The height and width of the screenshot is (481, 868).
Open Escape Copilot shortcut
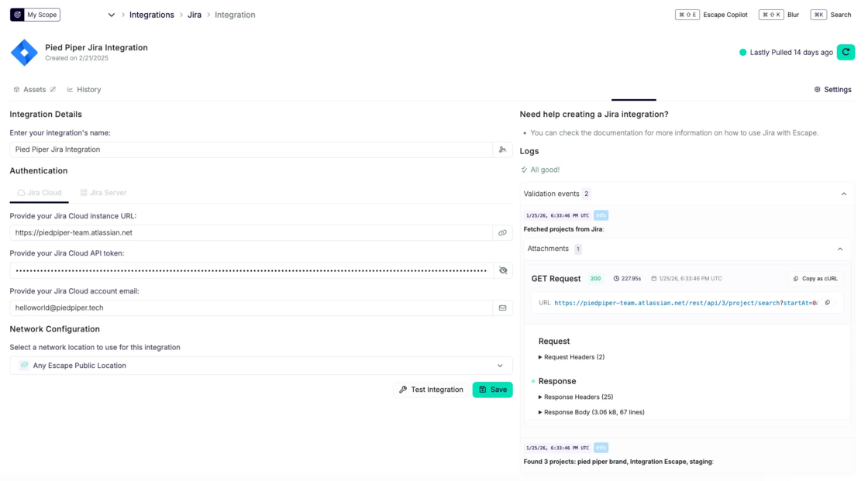(711, 15)
